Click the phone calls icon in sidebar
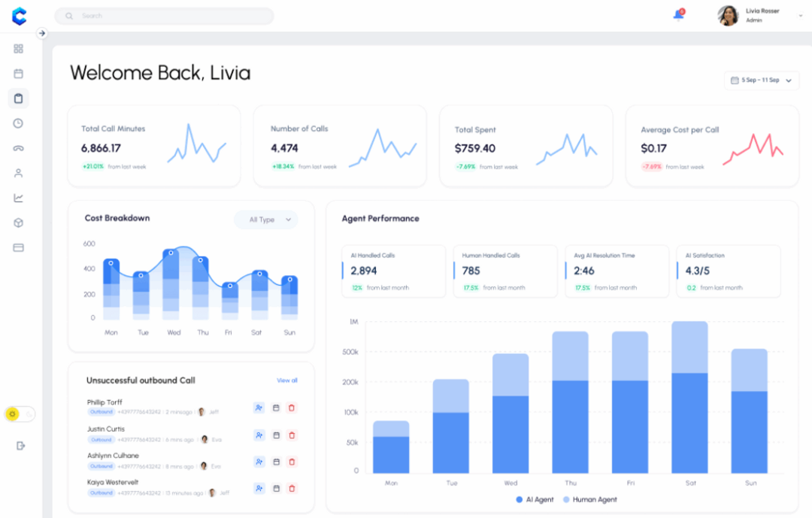Screen dimensions: 812x518 (x=19, y=148)
